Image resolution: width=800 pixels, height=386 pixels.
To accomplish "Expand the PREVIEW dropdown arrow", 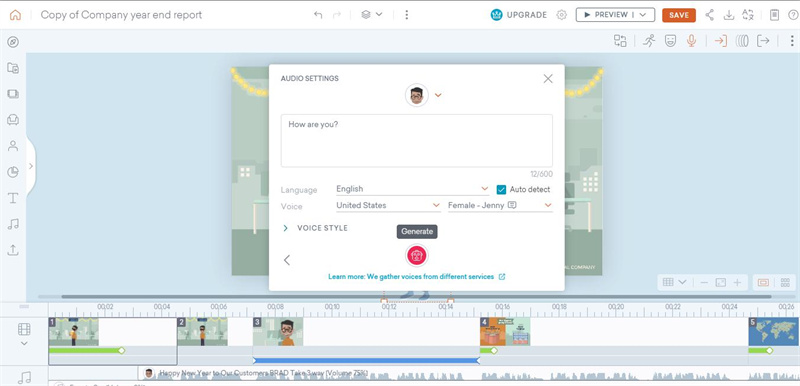I will pos(643,15).
